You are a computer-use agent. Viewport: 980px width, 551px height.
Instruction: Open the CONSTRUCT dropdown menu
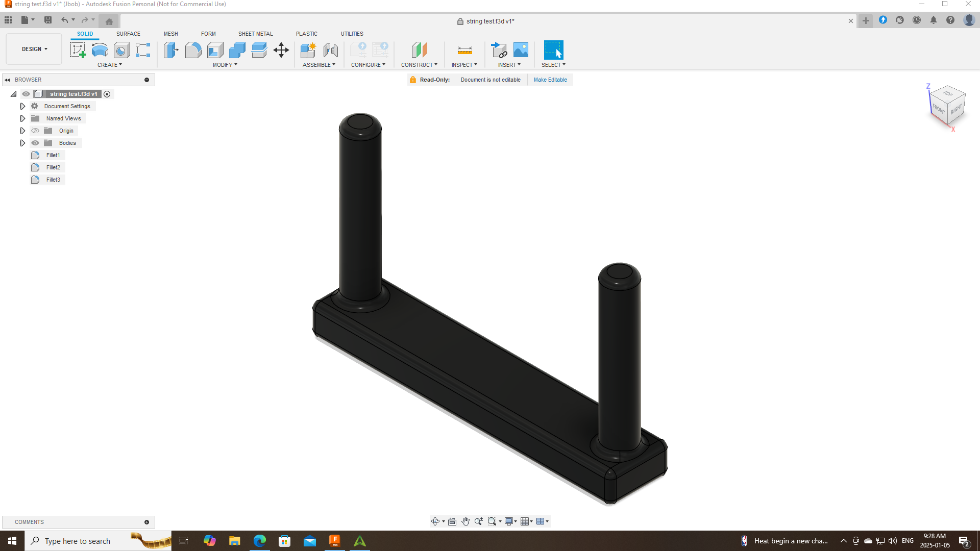419,65
